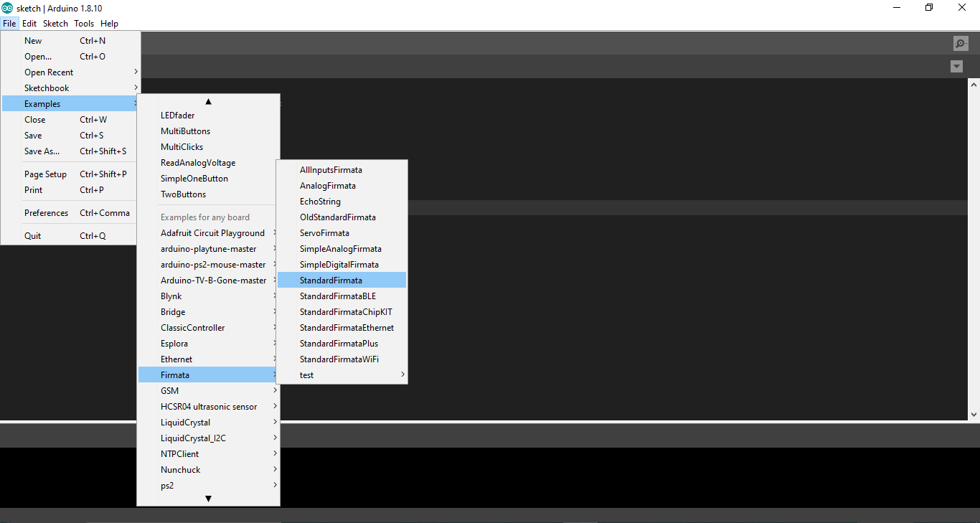Expand arduino-playtune-master examples

(208, 249)
